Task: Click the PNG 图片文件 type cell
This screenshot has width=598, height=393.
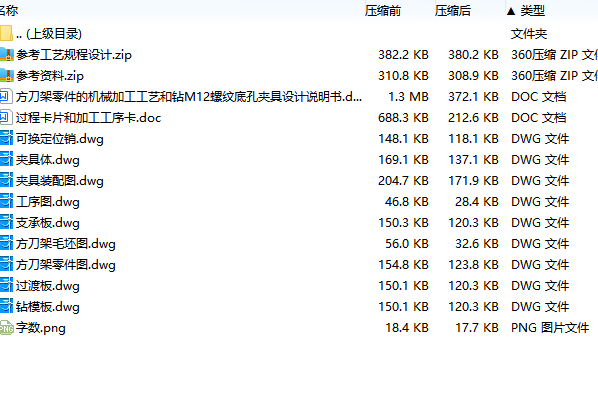Action: 550,328
